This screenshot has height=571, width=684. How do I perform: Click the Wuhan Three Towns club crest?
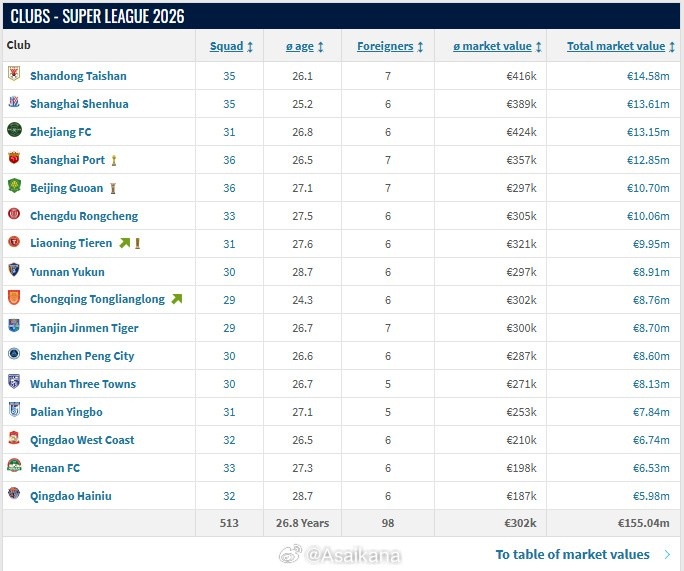14,381
